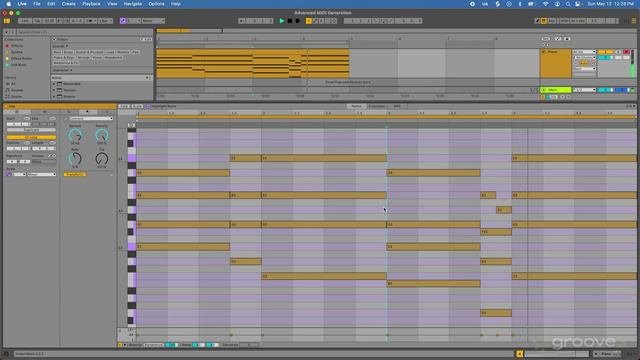The width and height of the screenshot is (640, 360).
Task: Open clip scale name dropdown Minor
Action: (42, 174)
